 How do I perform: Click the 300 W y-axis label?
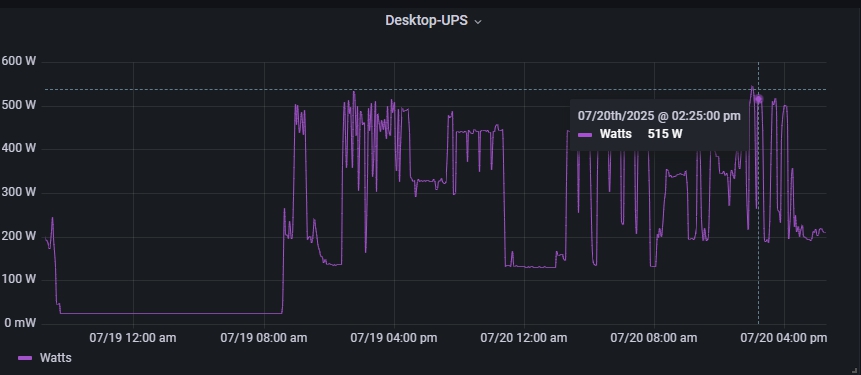[x=18, y=192]
